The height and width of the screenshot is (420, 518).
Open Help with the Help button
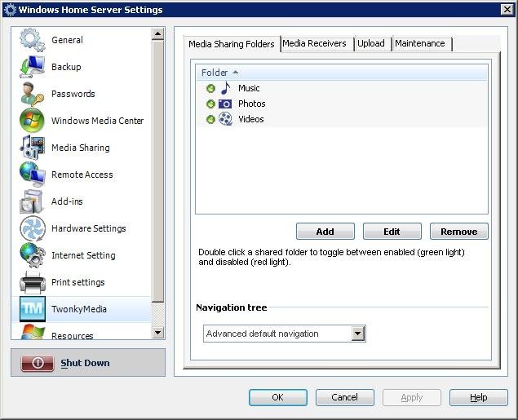[478, 397]
